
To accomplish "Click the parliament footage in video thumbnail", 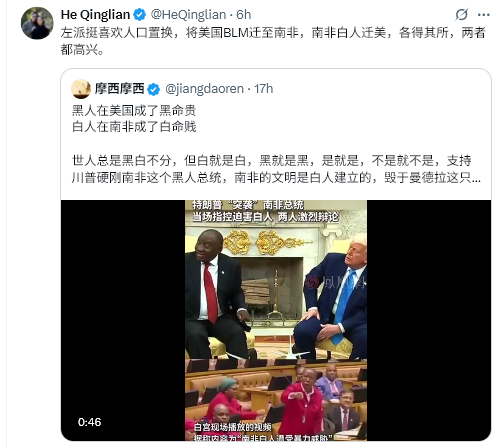I will 276,400.
